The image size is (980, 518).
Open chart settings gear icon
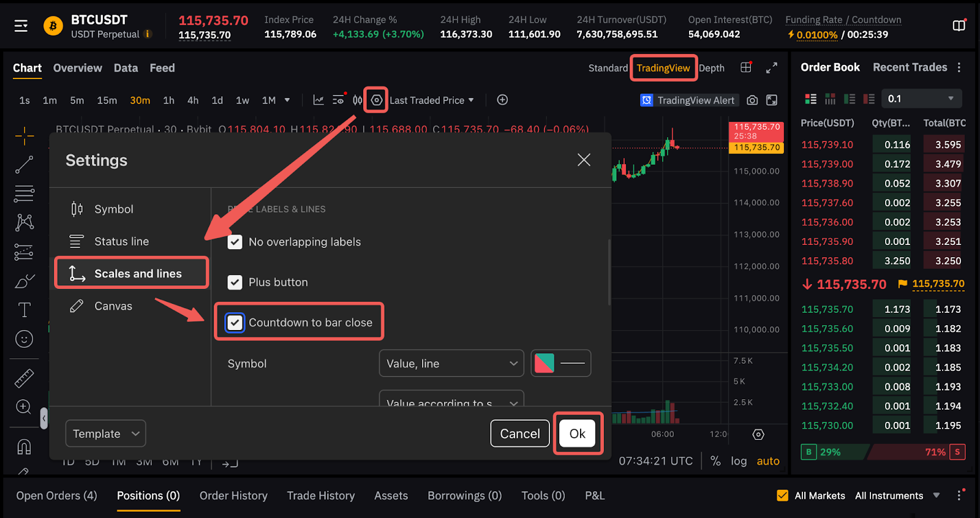coord(376,100)
